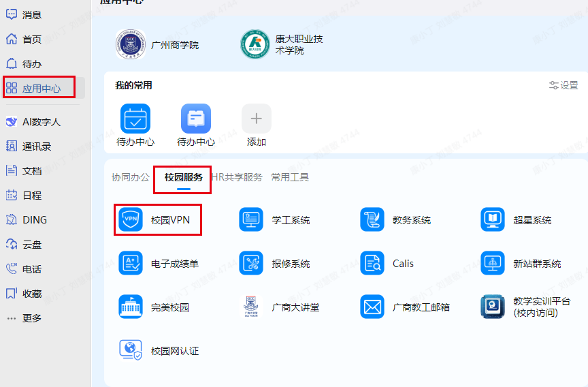Image resolution: width=588 pixels, height=387 pixels.
Task: Open the 教务系统 icon
Action: point(372,220)
